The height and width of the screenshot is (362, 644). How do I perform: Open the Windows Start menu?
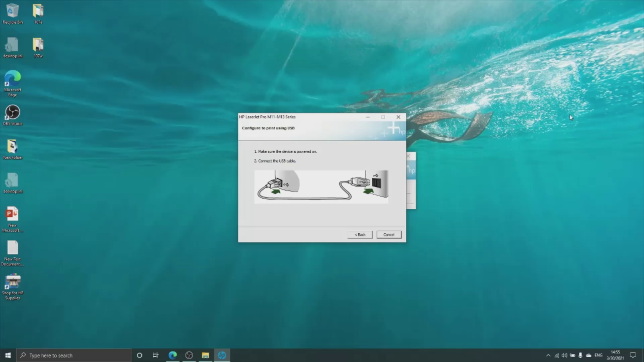click(x=8, y=355)
